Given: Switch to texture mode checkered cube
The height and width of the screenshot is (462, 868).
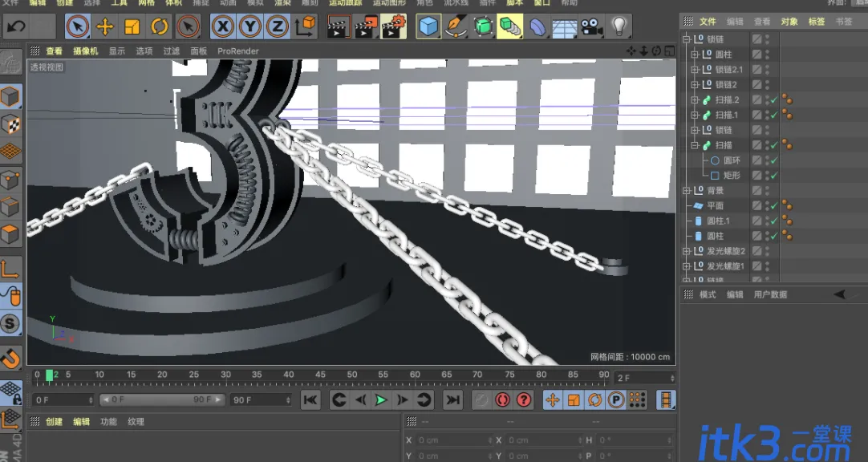Looking at the screenshot, I should coord(10,124).
